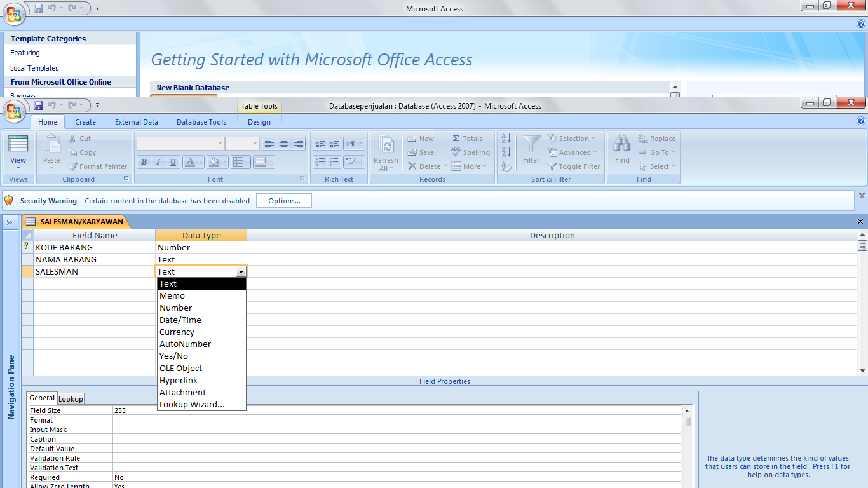The width and height of the screenshot is (868, 488).
Task: Open the Database Tools ribbon tab
Action: (201, 122)
